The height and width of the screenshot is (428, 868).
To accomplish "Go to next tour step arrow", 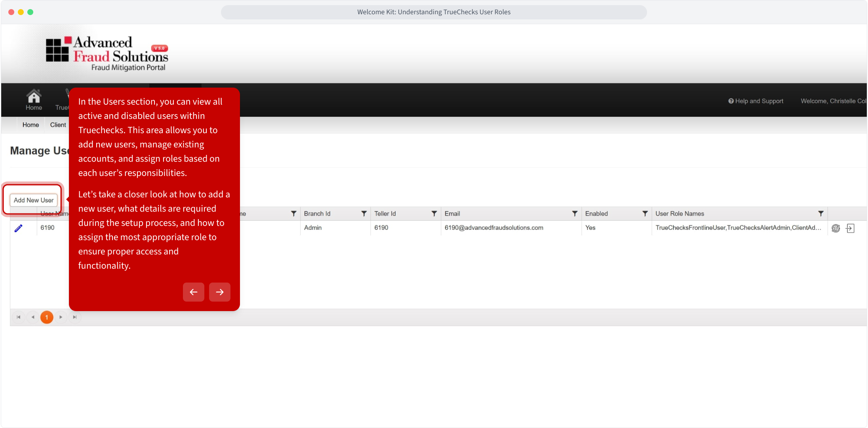I will tap(220, 292).
